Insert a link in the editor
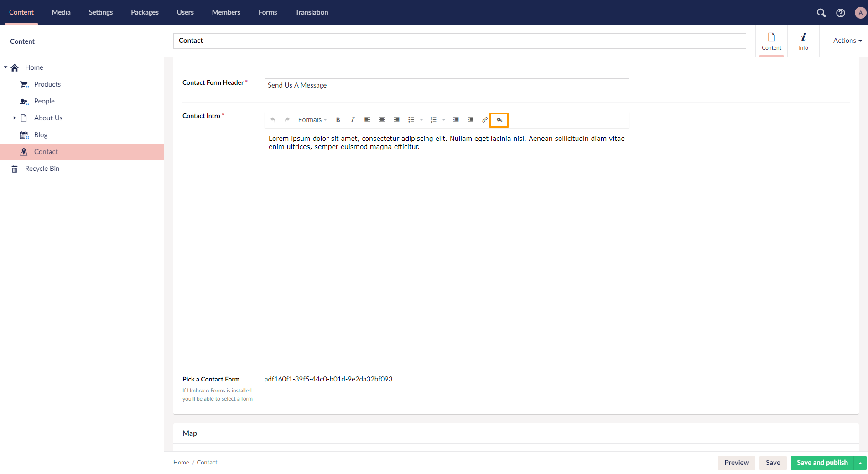 click(x=485, y=120)
